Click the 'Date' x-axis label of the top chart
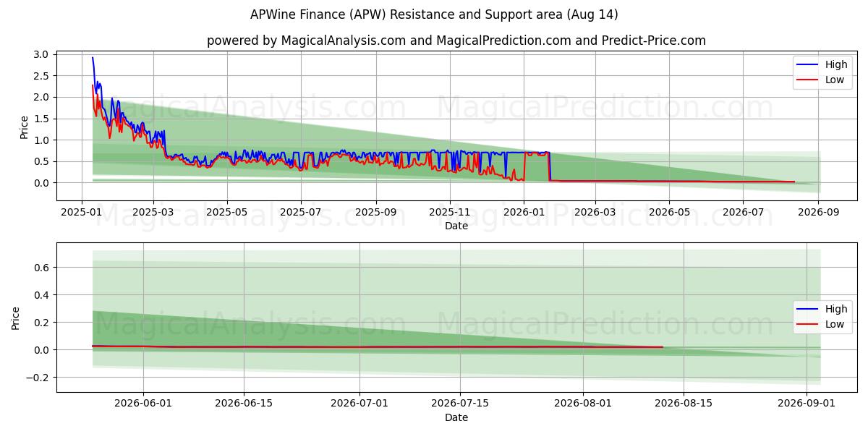The image size is (868, 434). [456, 226]
